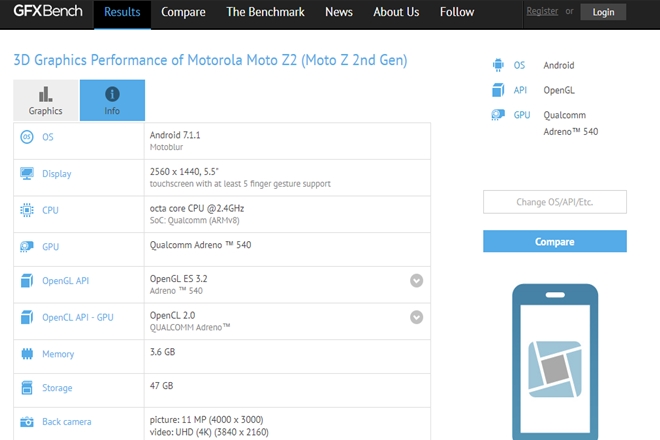Viewport: 660px width, 440px height.
Task: Click the GFXBench logo
Action: click(48, 11)
